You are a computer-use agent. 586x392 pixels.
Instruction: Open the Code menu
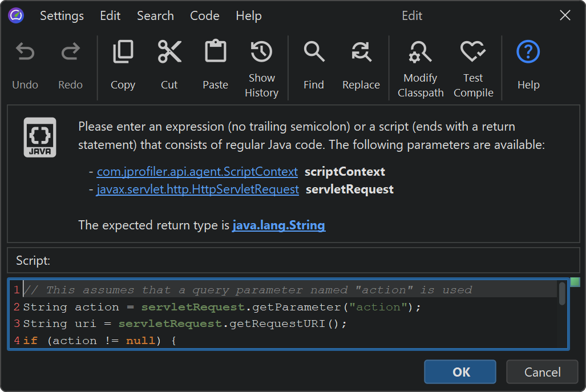pyautogui.click(x=204, y=16)
